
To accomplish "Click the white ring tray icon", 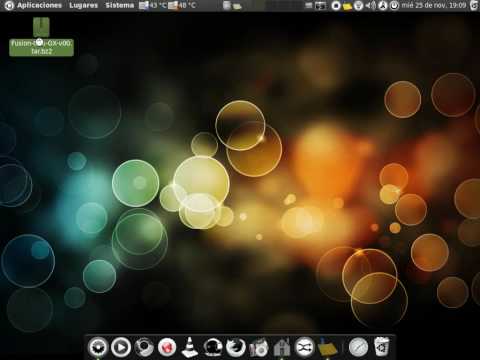I will (336, 6).
